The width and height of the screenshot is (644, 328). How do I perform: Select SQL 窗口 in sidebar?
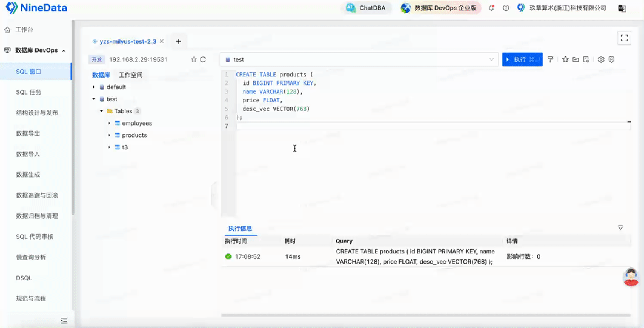tap(28, 72)
